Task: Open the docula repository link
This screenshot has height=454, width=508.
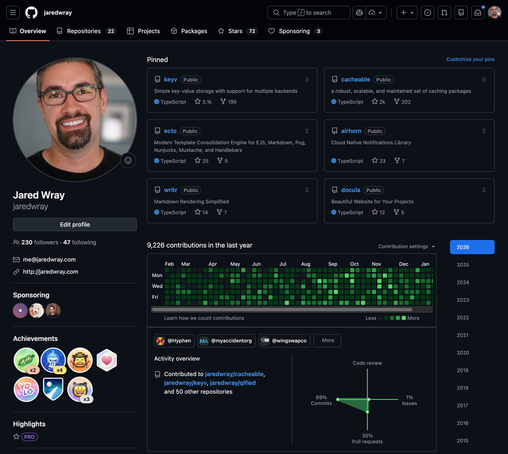Action: pyautogui.click(x=350, y=190)
